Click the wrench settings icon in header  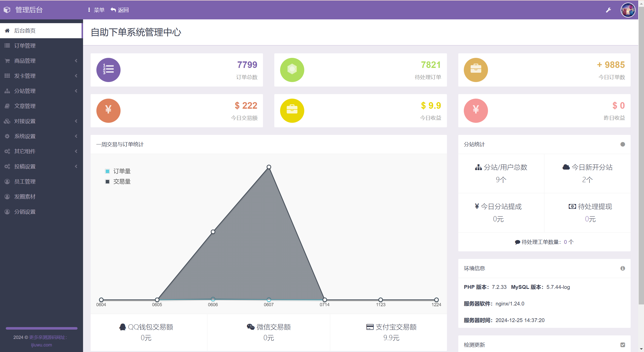coord(608,10)
